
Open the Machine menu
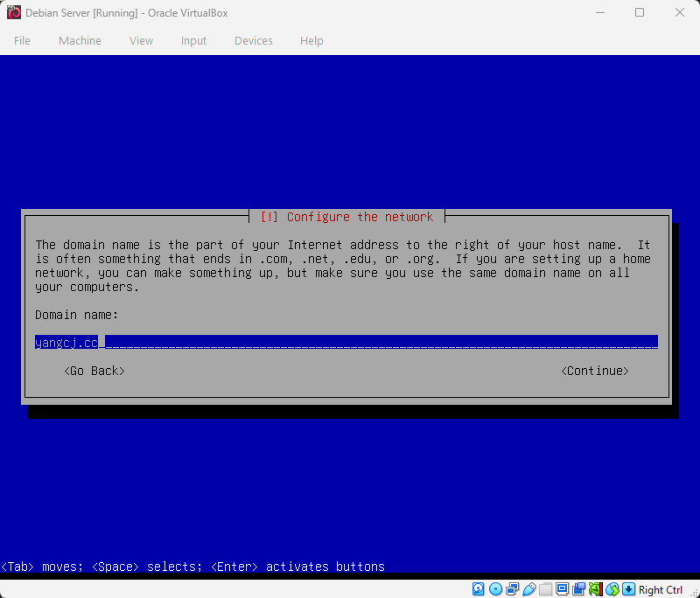[80, 40]
